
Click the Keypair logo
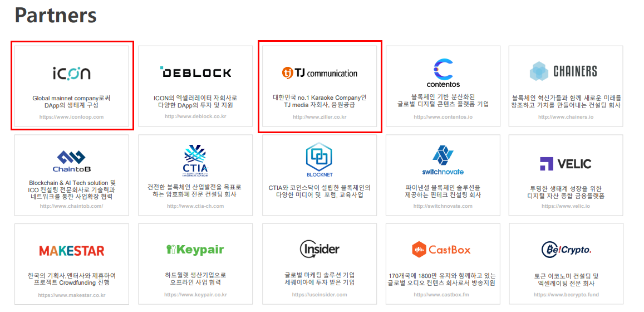point(195,250)
